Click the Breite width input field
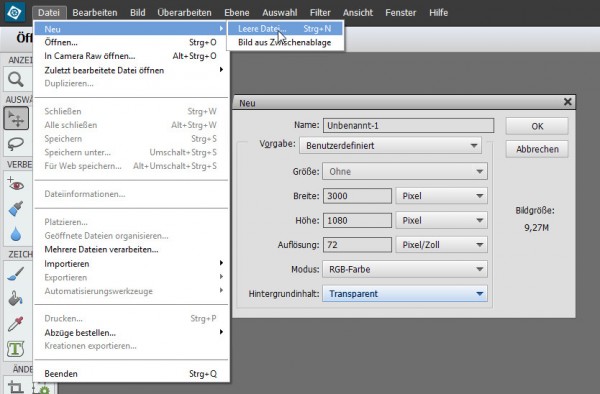 click(357, 196)
